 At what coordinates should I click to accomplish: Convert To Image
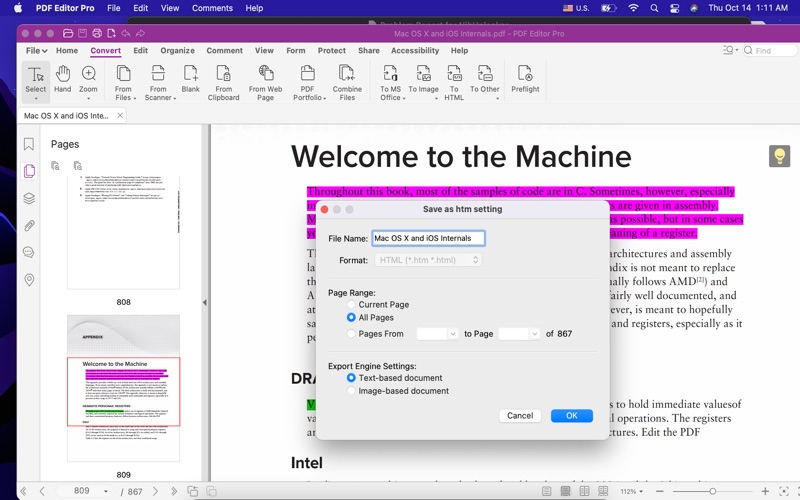coord(423,82)
